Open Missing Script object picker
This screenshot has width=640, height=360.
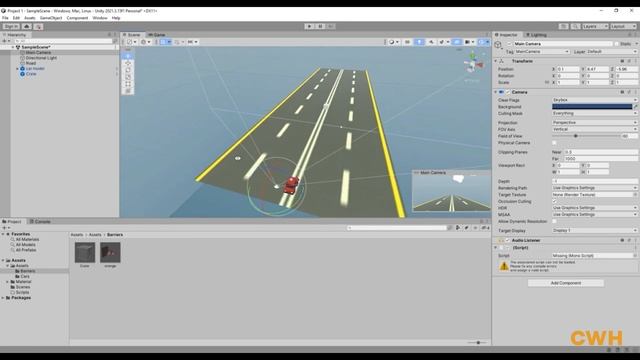[635, 256]
